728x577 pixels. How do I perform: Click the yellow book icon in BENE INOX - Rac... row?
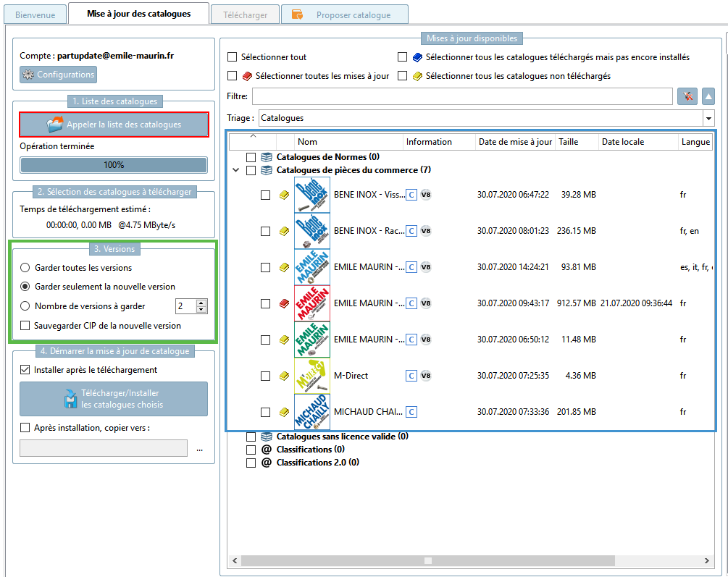[x=284, y=231]
